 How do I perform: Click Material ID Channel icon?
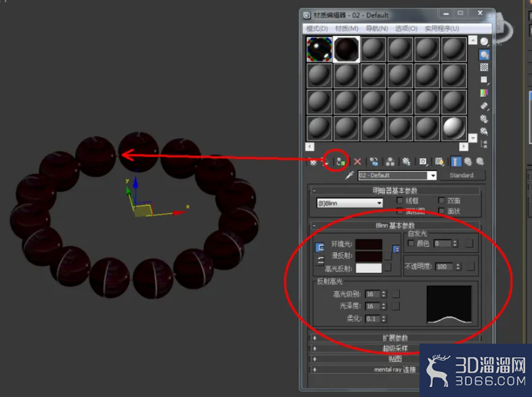point(422,162)
